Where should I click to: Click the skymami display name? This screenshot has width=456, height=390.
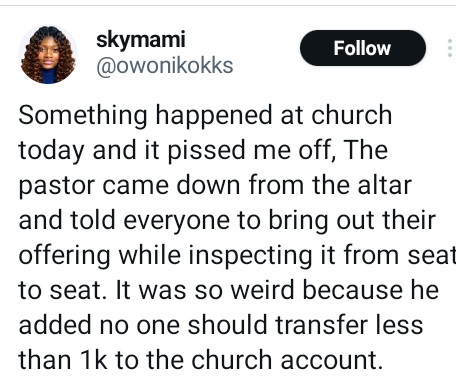(140, 40)
